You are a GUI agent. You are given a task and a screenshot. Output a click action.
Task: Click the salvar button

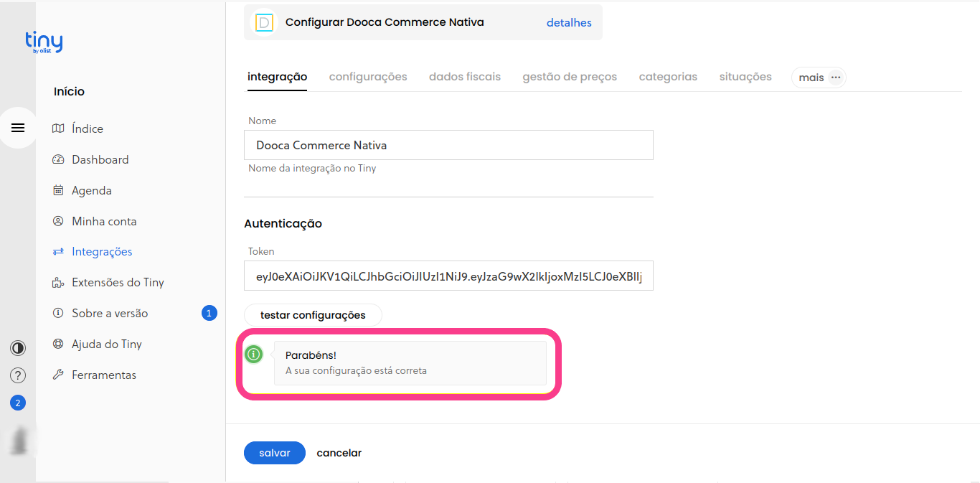point(275,453)
